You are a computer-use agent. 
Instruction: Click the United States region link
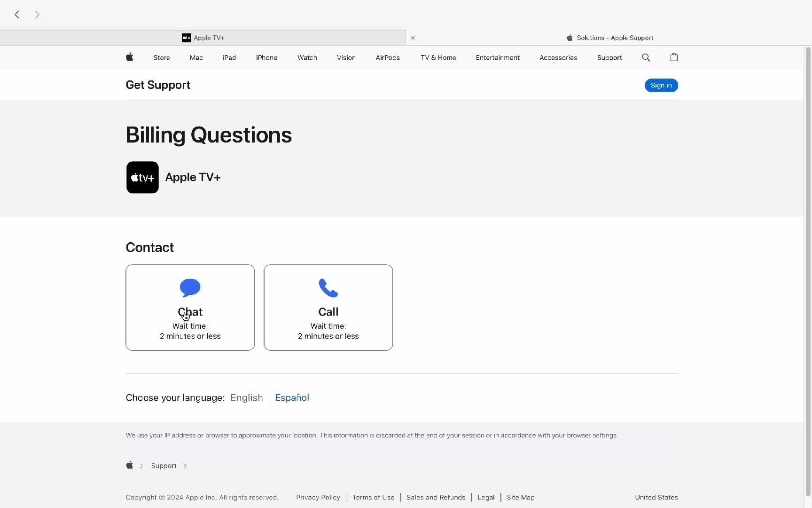[656, 497]
